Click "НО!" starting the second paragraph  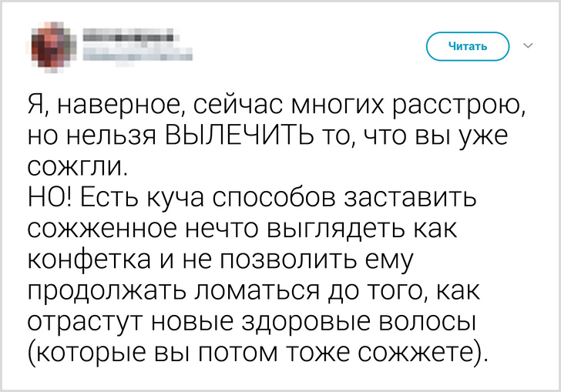coord(49,199)
